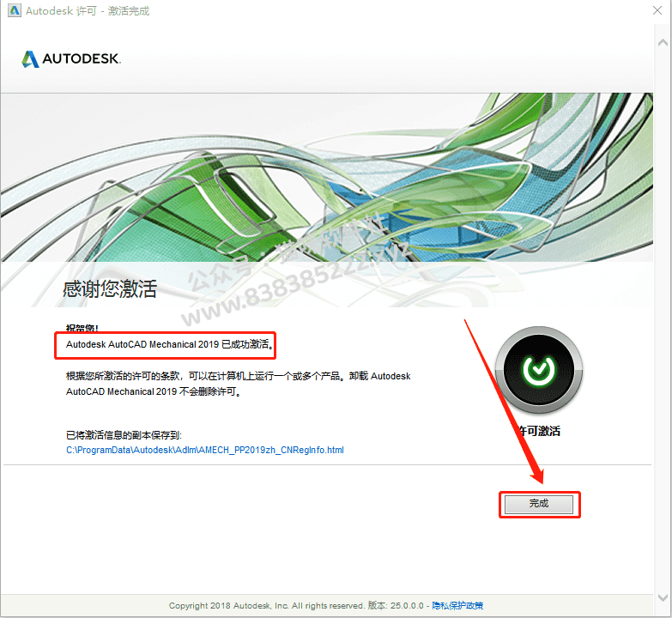
Task: Click the scrollbar down arrow
Action: [663, 597]
